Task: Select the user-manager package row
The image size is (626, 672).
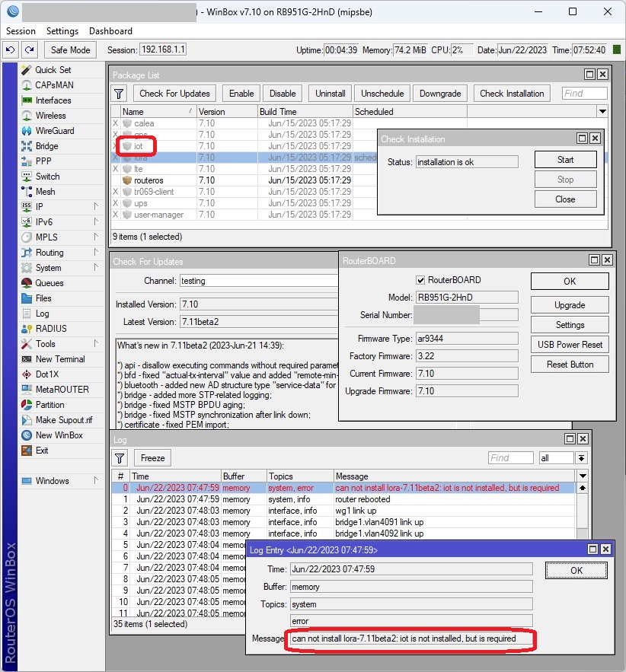Action: [x=244, y=215]
